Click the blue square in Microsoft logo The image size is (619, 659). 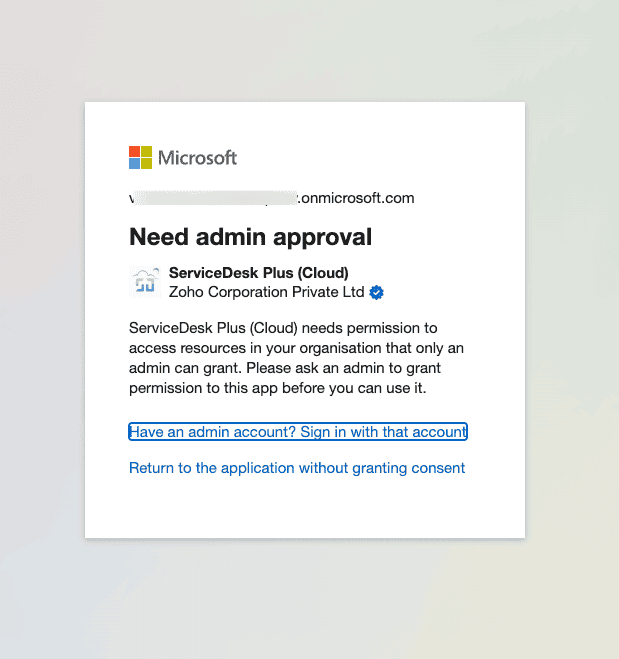134,163
